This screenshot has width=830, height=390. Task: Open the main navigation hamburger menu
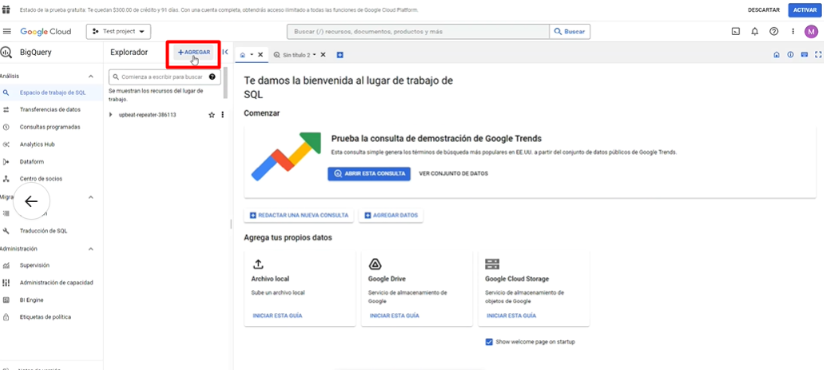pyautogui.click(x=7, y=32)
